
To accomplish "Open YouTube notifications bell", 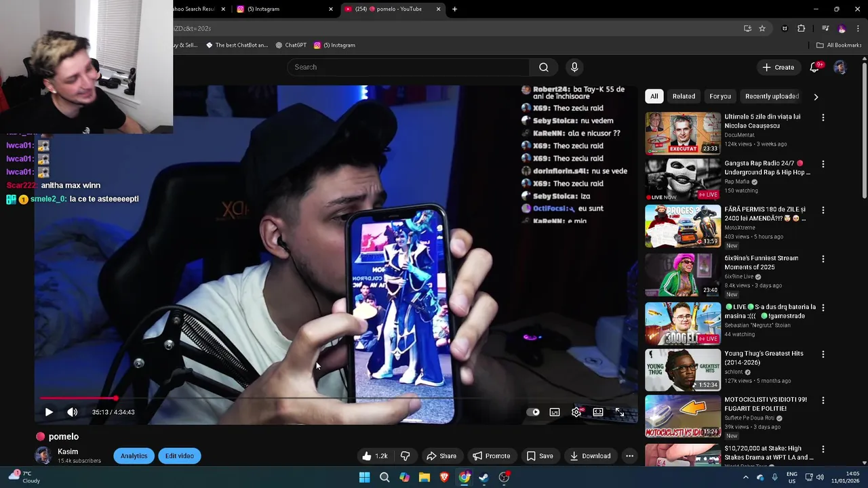I will (816, 67).
